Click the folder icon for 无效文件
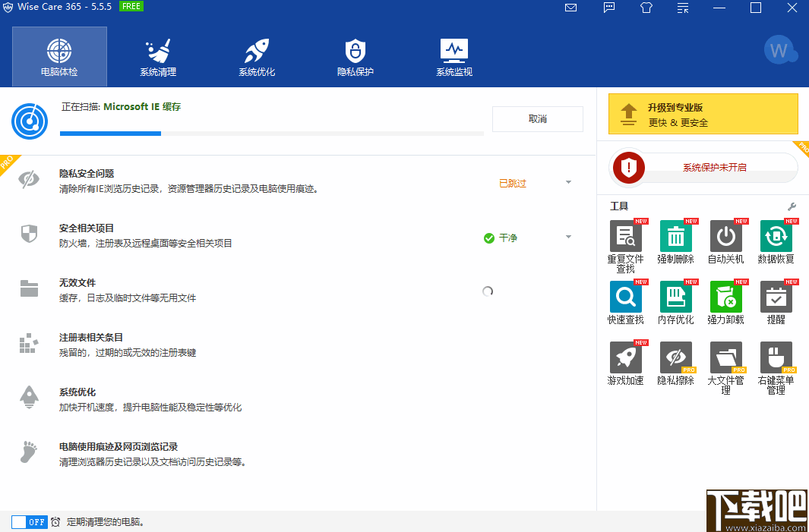This screenshot has width=809, height=532. pyautogui.click(x=30, y=288)
